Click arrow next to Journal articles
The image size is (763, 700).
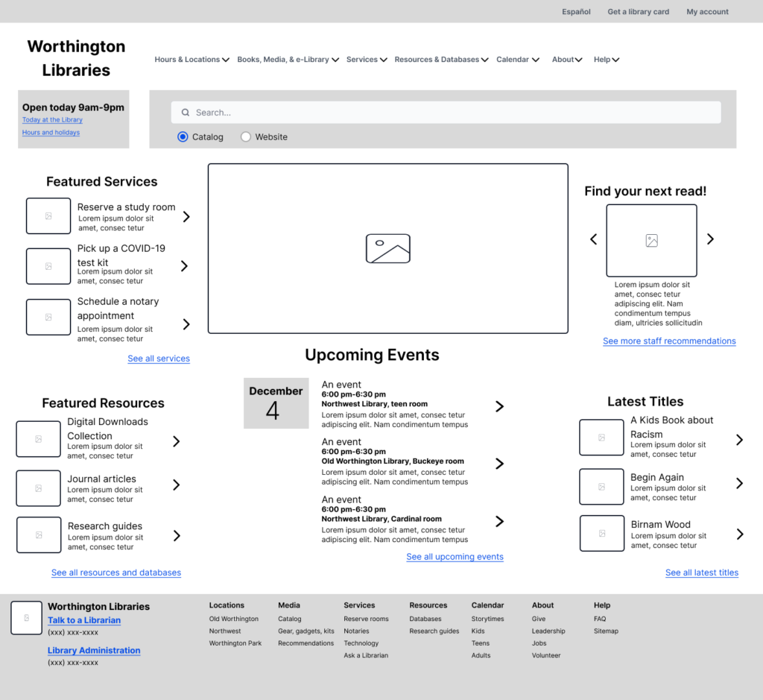pyautogui.click(x=177, y=485)
